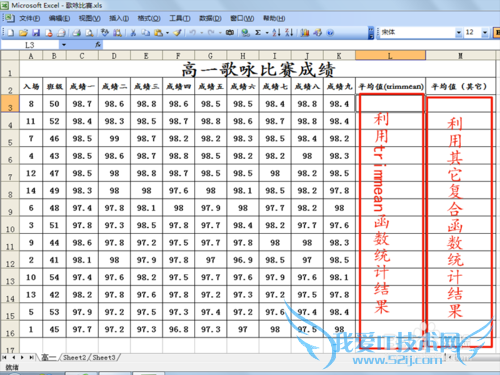Click the formula bar input area

300,45
